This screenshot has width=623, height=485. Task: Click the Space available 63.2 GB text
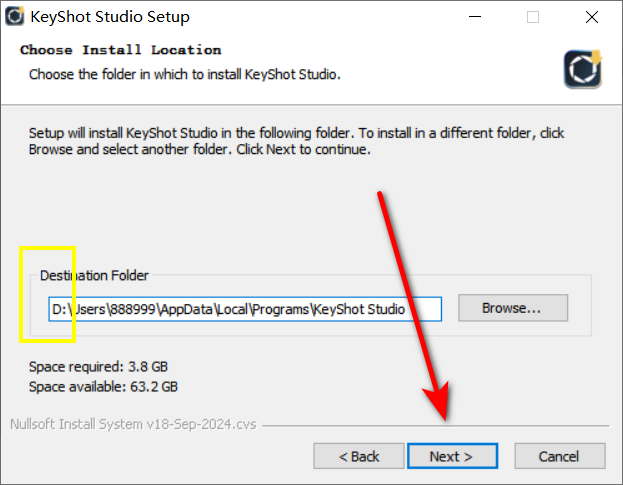tap(103, 386)
